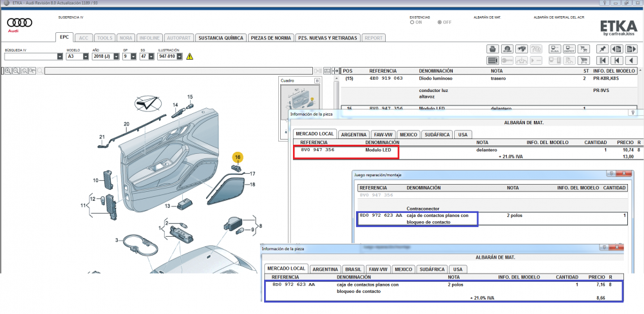Click the plain left arrow navigation icon
Image resolution: width=644 pixels, height=314 pixels.
pos(630,60)
